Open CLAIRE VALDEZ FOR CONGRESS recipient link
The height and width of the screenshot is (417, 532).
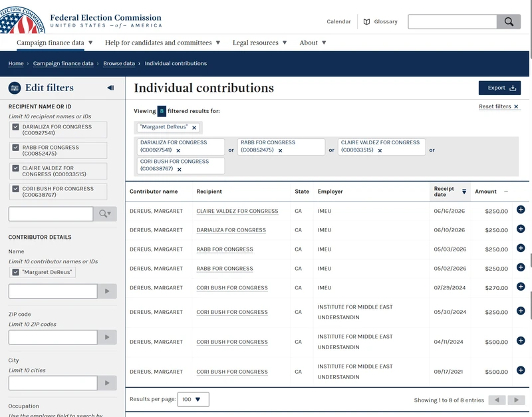237,211
